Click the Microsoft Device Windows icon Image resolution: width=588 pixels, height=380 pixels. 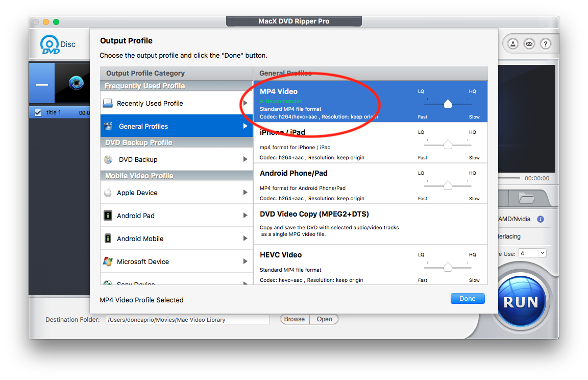(108, 262)
